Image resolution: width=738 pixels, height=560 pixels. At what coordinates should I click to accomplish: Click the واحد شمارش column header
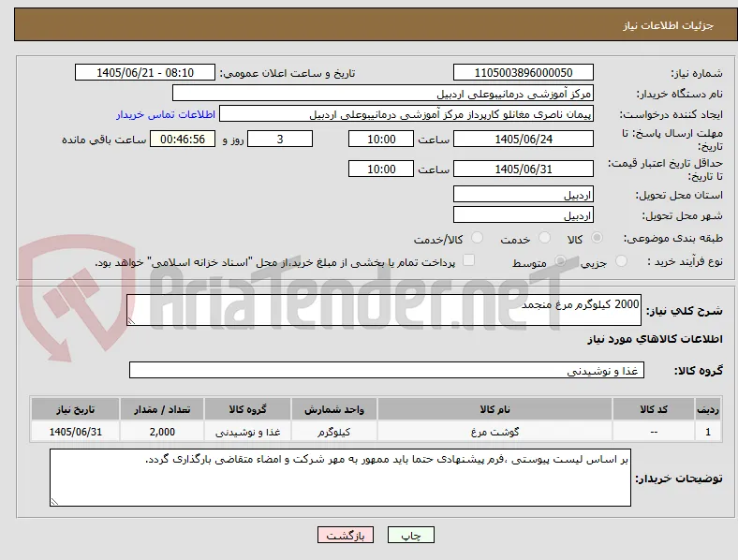click(334, 409)
